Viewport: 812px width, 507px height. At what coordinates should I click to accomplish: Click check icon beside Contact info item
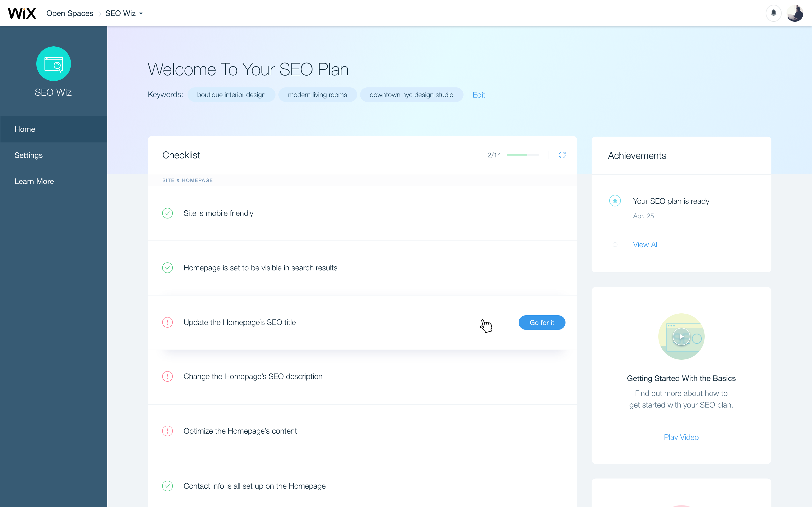[167, 486]
